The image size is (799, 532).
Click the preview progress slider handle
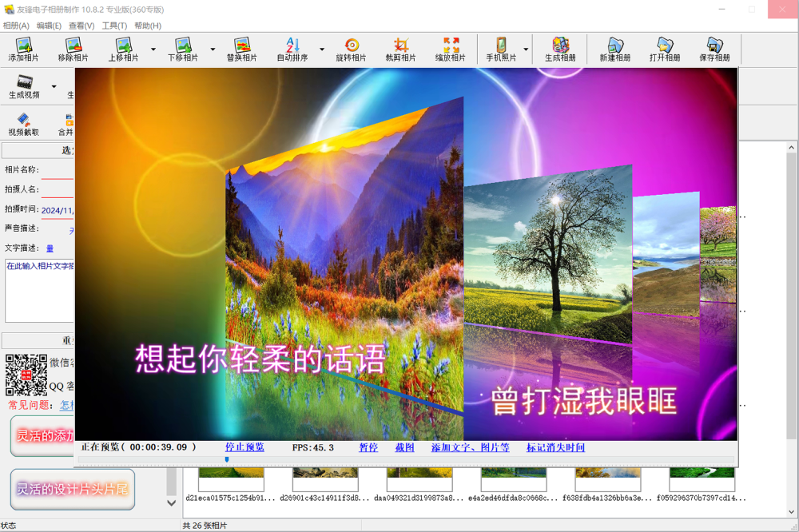[x=227, y=459]
